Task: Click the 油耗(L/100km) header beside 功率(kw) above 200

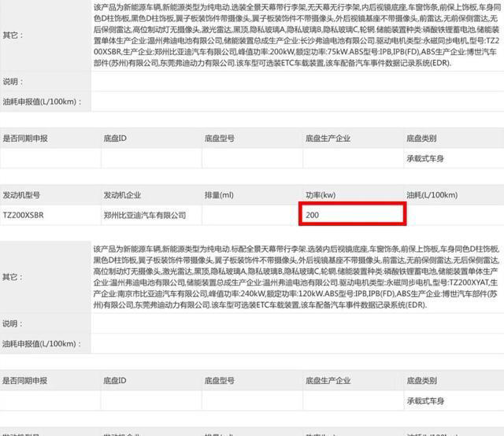Action: (432, 194)
